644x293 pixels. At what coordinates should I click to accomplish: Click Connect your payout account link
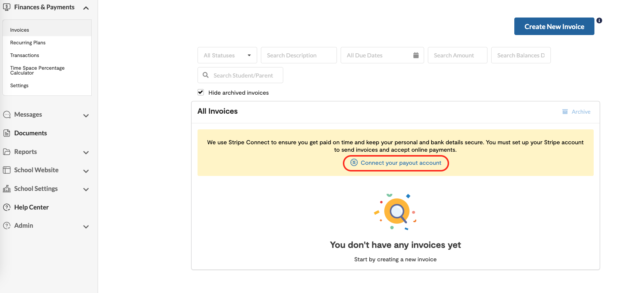pos(401,163)
